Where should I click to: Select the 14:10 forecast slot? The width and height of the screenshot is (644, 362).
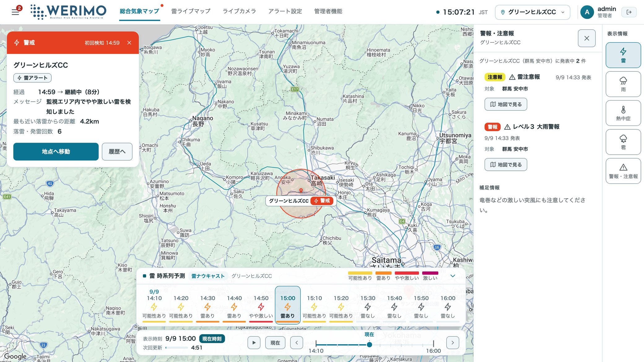coord(154,305)
